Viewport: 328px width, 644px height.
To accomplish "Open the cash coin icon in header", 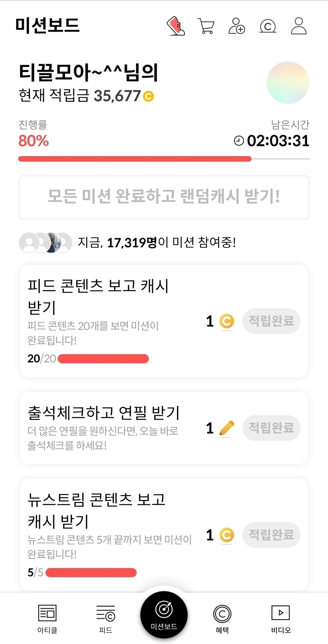I will (x=268, y=26).
